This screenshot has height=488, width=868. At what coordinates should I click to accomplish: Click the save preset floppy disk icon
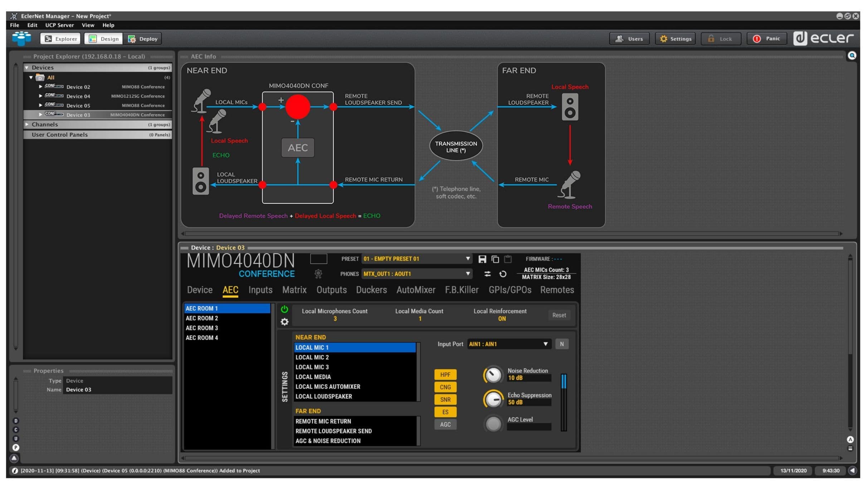pos(482,259)
